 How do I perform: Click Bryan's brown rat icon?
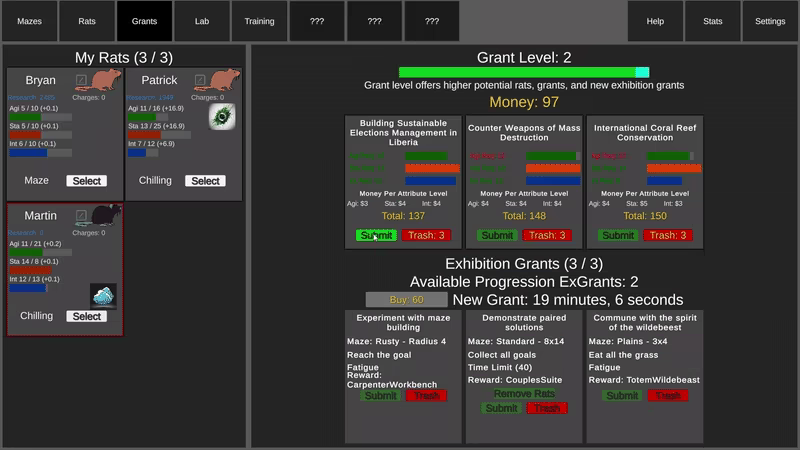(106, 79)
